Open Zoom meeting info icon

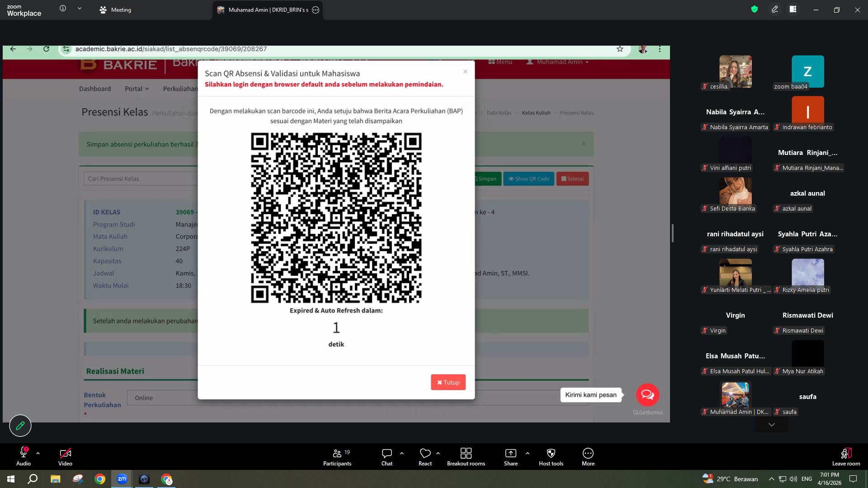coord(63,9)
